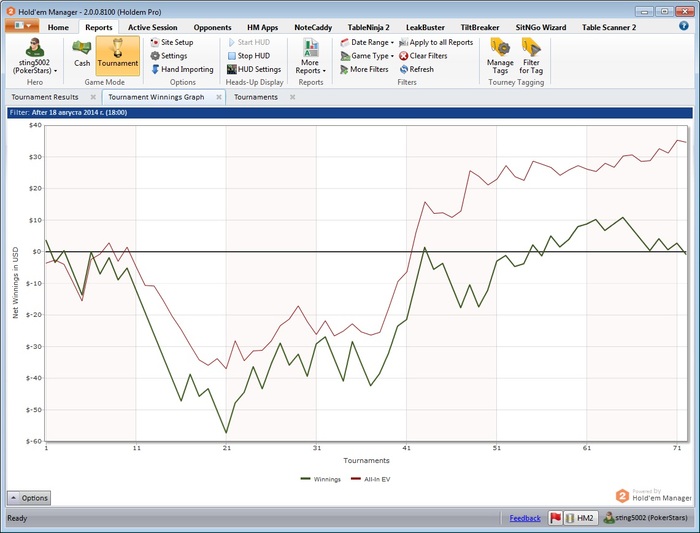Switch to the Tournament Results report tab
This screenshot has height=533, width=700.
click(x=45, y=97)
